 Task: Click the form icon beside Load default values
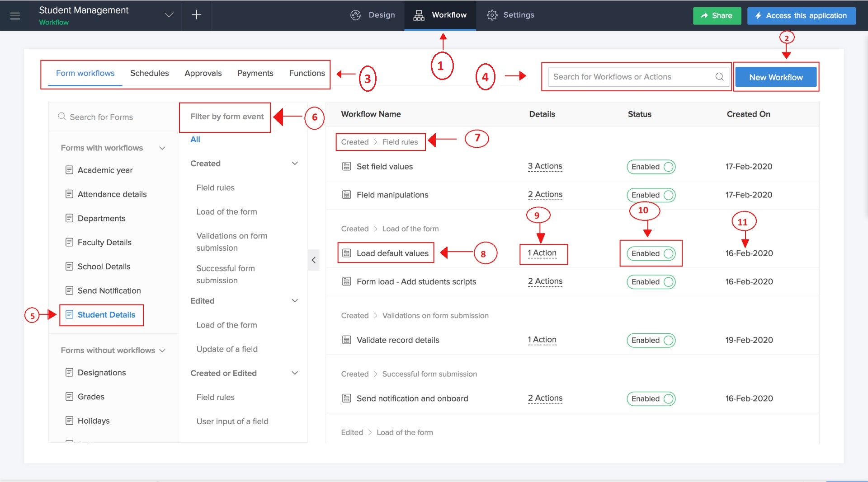coord(347,253)
